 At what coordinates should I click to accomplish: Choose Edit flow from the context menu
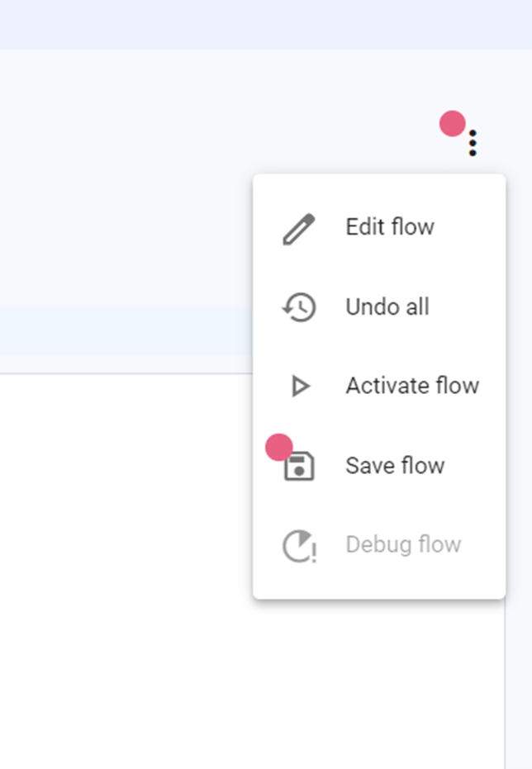(x=390, y=227)
